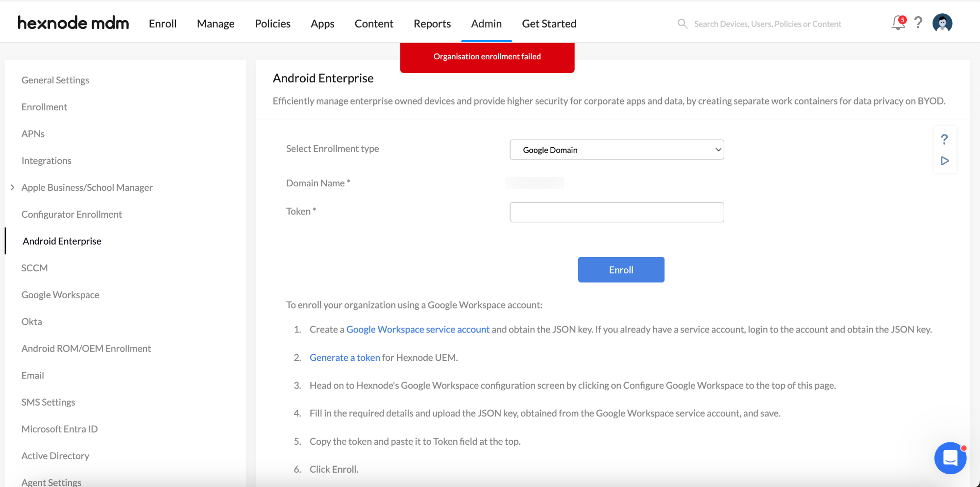Viewport: 980px width, 487px height.
Task: Open Active Directory settings
Action: pyautogui.click(x=55, y=456)
